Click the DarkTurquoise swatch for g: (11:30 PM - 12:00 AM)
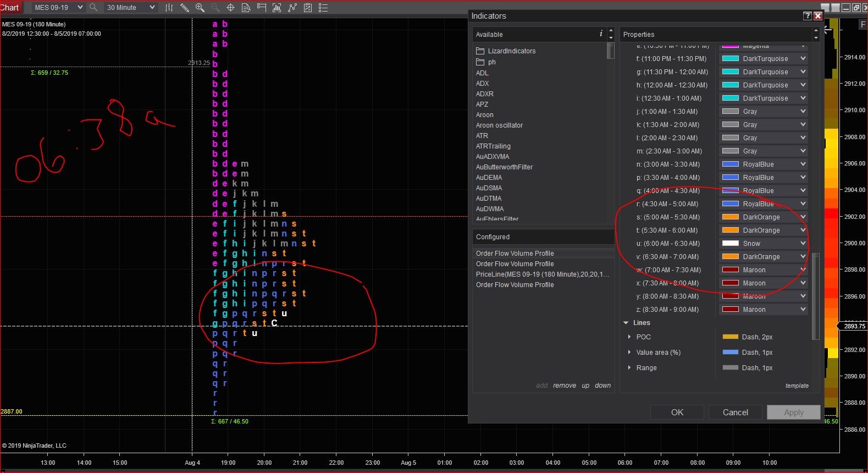The width and height of the screenshot is (868, 473). click(731, 72)
